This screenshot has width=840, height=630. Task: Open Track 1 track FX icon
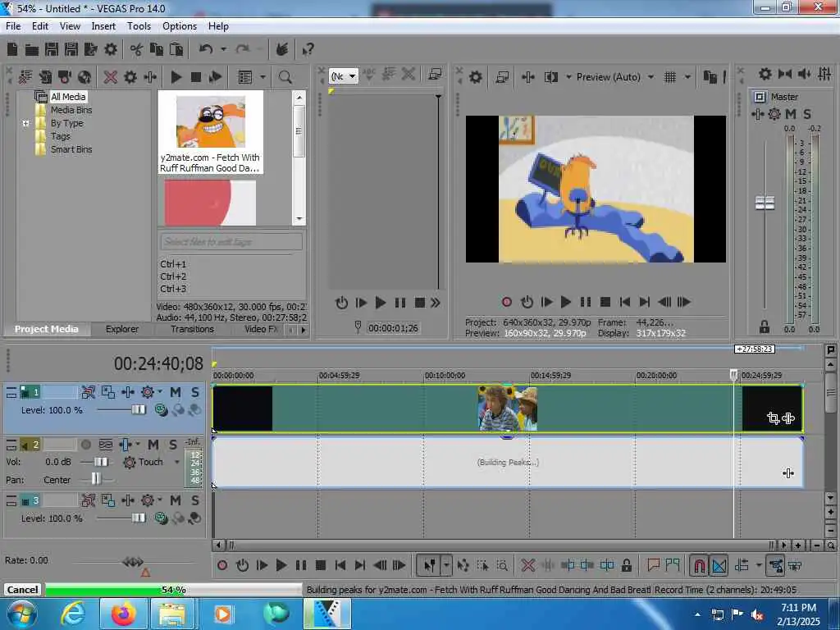tap(127, 392)
